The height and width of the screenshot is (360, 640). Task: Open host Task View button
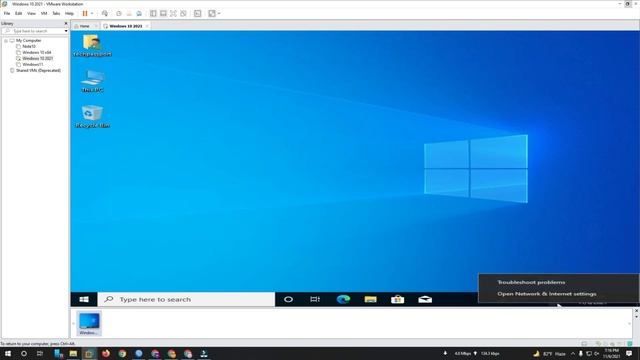click(40, 353)
